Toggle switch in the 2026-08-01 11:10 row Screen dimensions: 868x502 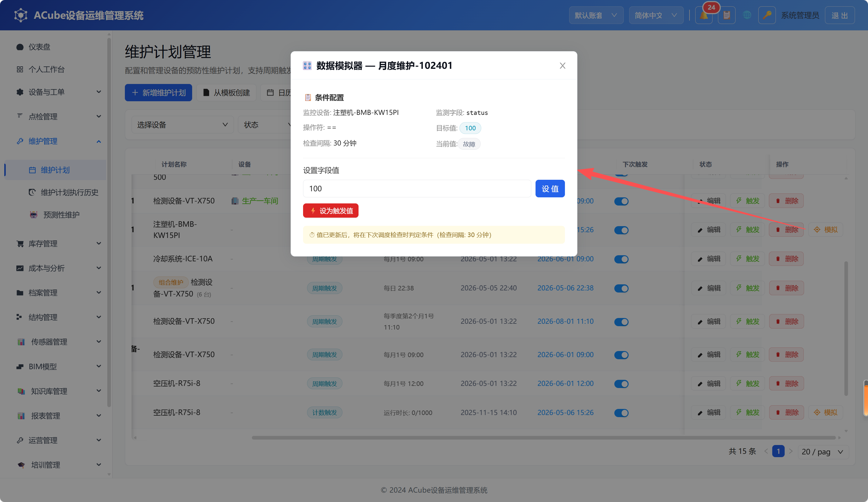621,322
